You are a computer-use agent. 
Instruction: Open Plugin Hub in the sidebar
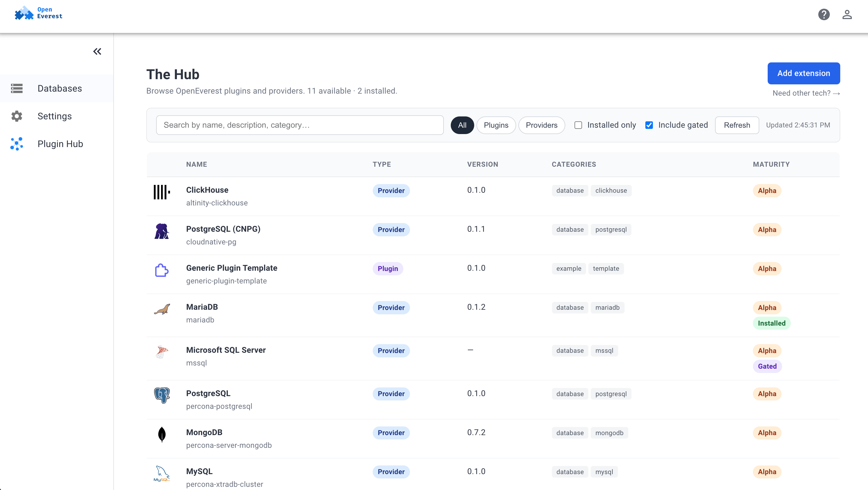point(57,144)
